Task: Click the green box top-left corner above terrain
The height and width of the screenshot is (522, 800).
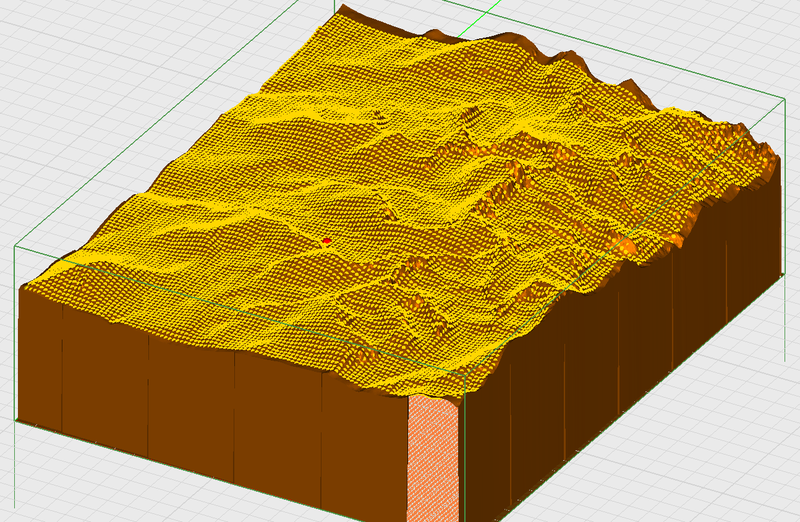Action: (16, 246)
